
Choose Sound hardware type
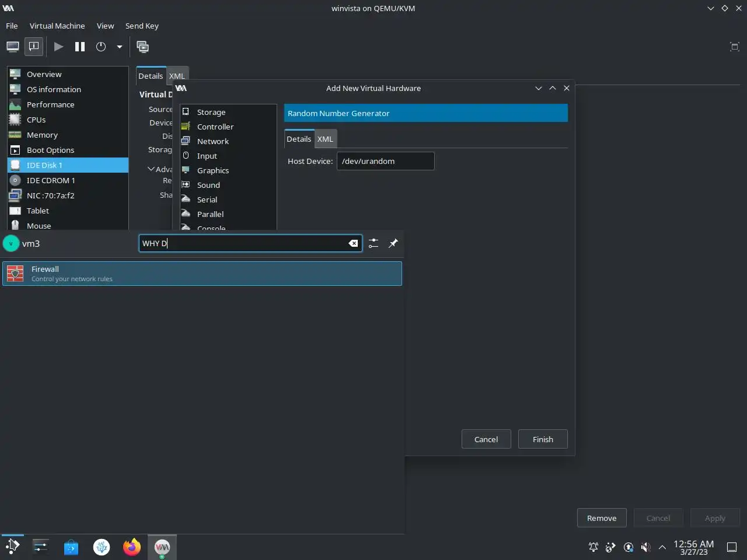(228, 185)
